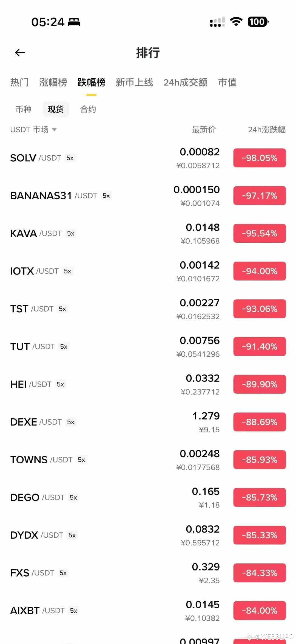Image resolution: width=296 pixels, height=644 pixels.
Task: Tap the -98.05% change button for SOLV
Action: 260,158
